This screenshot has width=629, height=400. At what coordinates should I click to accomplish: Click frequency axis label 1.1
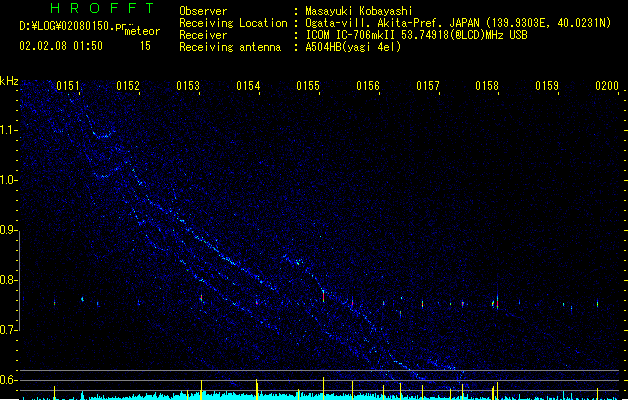[x=8, y=130]
